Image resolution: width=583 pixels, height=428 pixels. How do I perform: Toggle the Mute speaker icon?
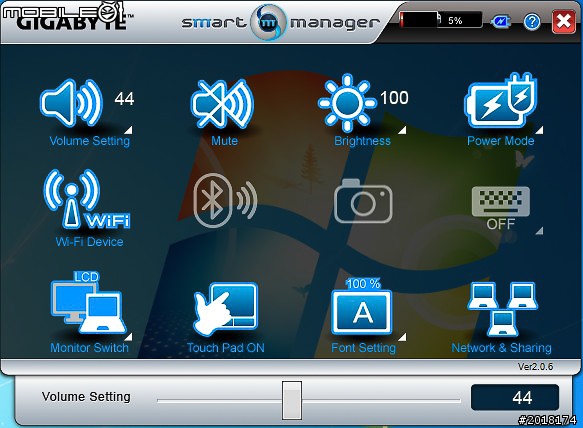[222, 103]
